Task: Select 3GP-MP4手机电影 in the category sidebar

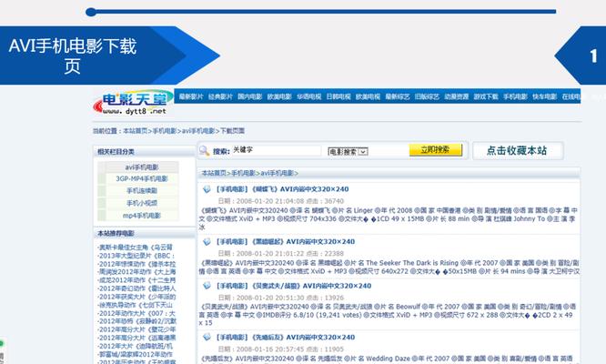Action: click(142, 179)
